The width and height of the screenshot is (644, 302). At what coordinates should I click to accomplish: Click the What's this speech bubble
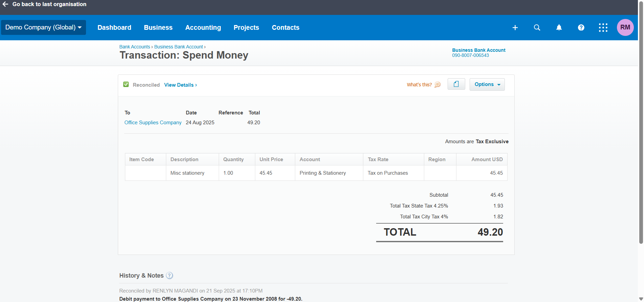pyautogui.click(x=437, y=85)
